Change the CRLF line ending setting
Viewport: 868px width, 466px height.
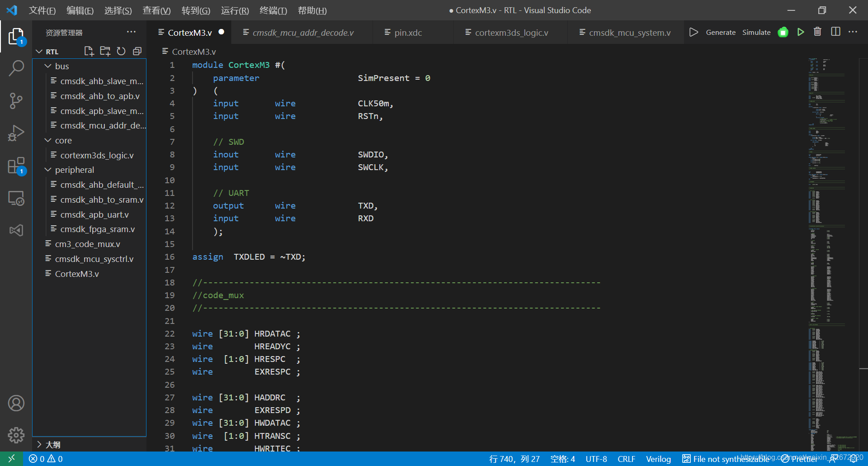tap(626, 459)
